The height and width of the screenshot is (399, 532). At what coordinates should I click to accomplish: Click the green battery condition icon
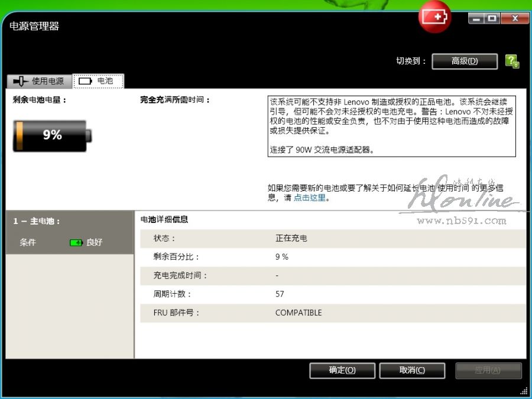tap(76, 242)
